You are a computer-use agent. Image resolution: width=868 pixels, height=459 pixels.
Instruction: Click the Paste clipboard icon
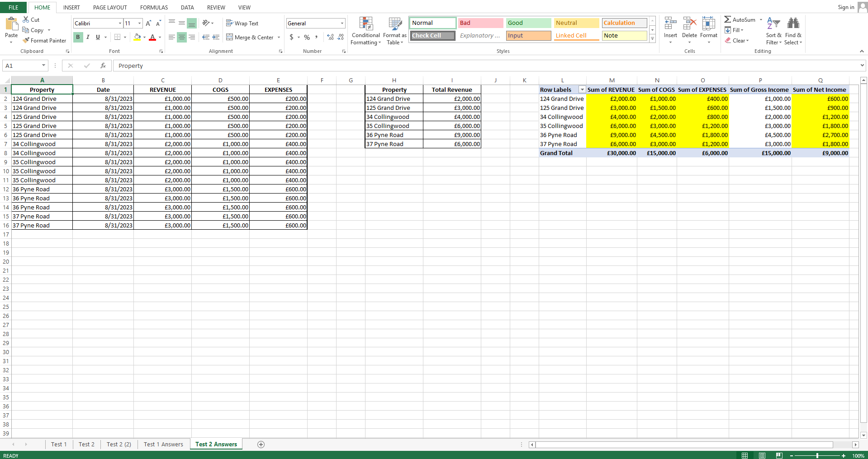tap(11, 24)
